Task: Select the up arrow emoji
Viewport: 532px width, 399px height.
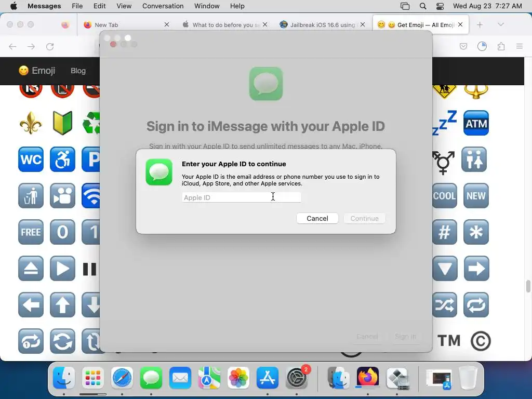Action: point(62,304)
